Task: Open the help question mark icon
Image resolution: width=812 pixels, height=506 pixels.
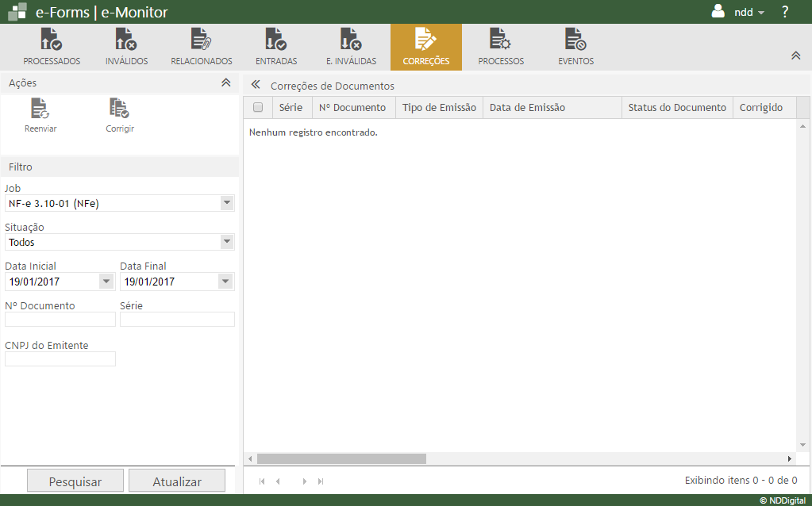Action: tap(784, 12)
